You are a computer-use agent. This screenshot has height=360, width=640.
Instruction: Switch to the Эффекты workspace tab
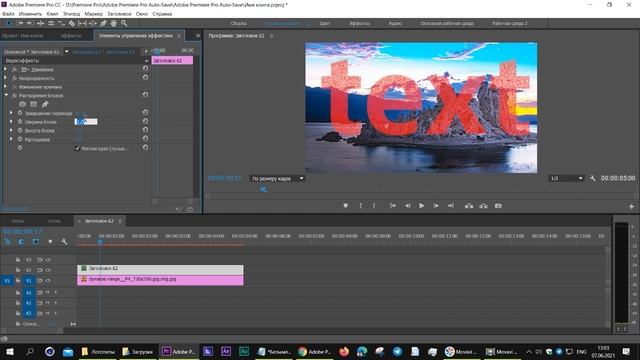[x=359, y=23]
